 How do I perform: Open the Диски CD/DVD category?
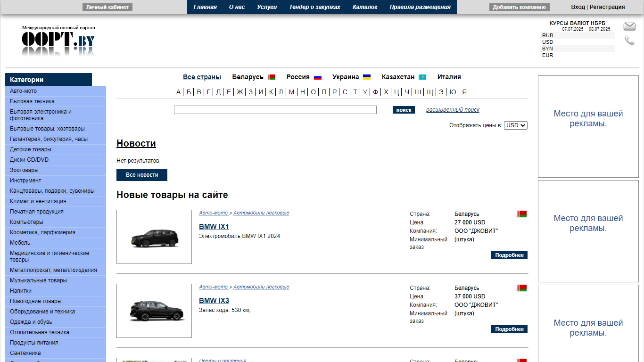pos(56,160)
